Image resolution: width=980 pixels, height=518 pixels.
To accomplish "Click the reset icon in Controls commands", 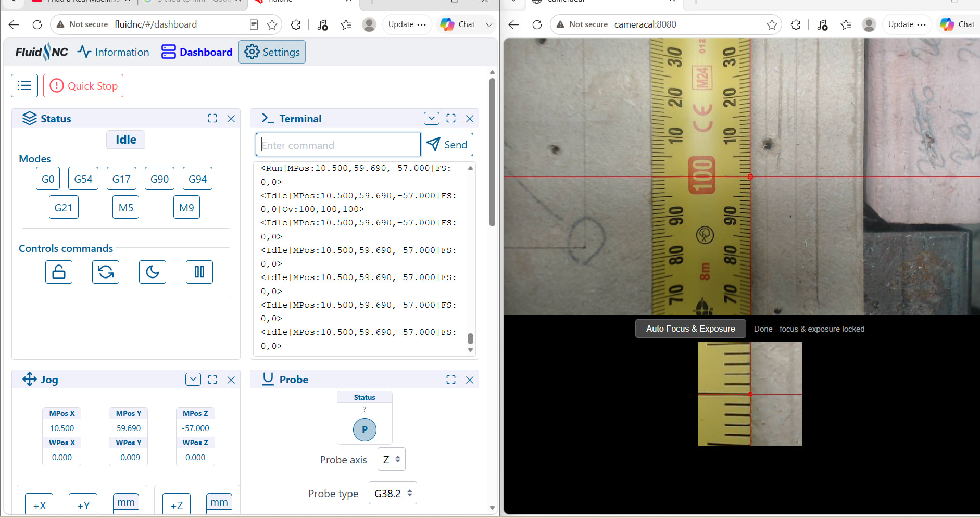I will click(106, 272).
